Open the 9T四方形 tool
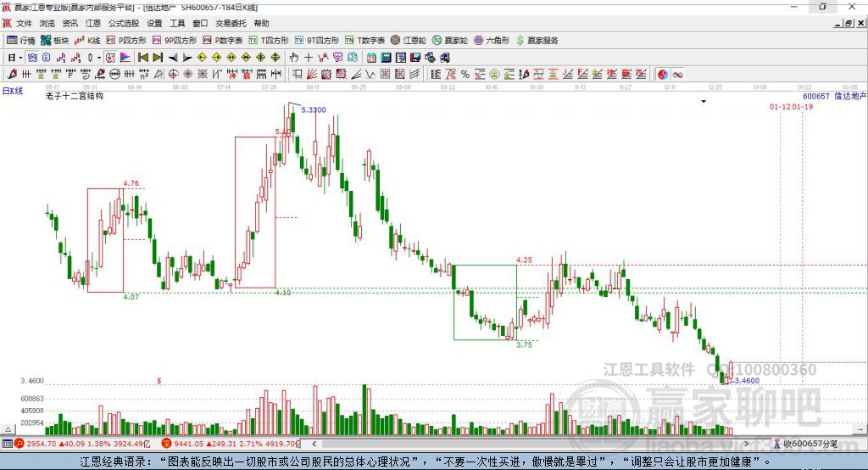868x470 pixels. [x=317, y=41]
